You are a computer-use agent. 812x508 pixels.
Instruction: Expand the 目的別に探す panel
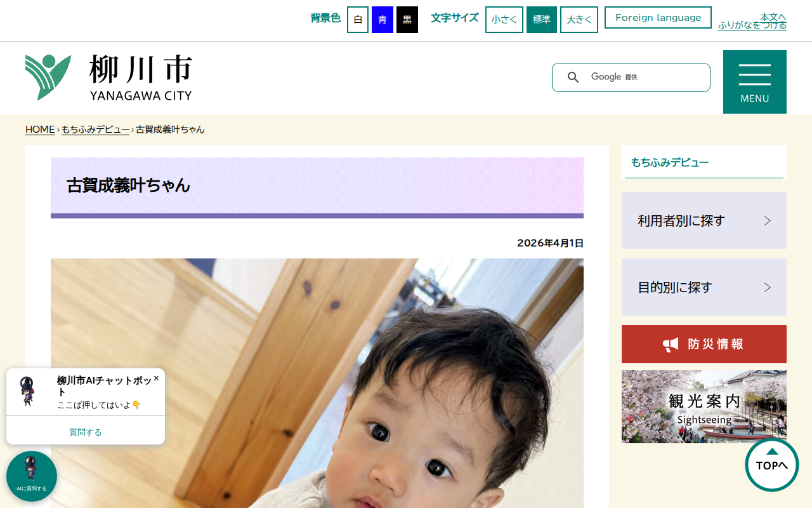point(704,287)
